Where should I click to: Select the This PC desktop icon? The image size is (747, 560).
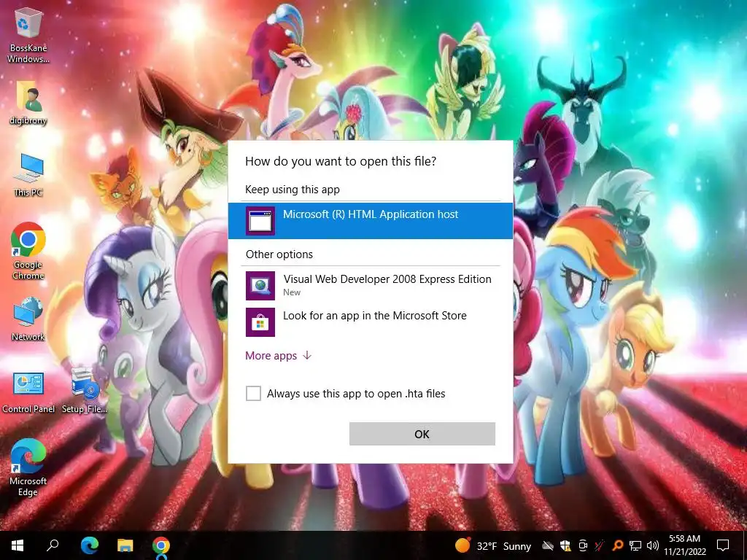[x=28, y=175]
